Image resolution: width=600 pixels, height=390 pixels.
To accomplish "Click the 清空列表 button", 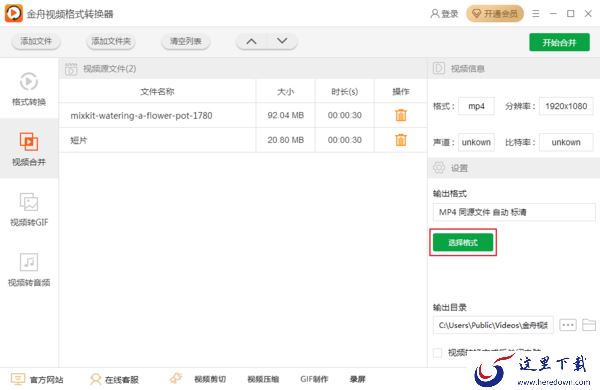I will [x=186, y=41].
